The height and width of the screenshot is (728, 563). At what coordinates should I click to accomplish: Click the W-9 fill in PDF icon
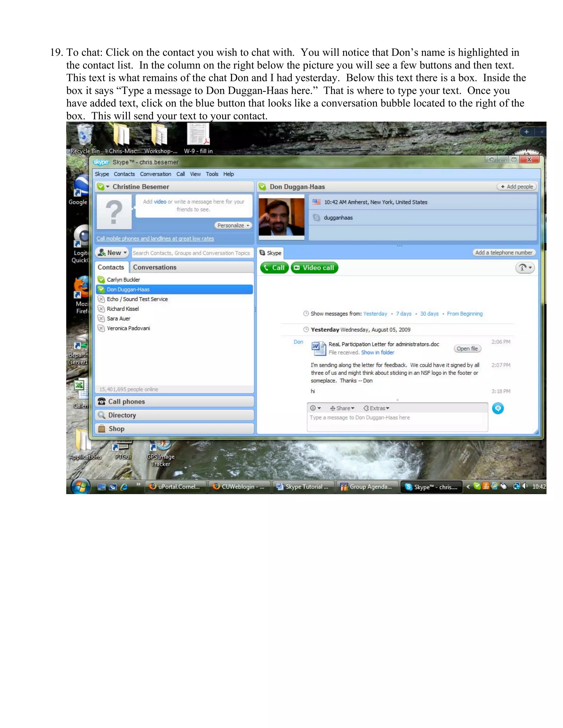click(198, 139)
